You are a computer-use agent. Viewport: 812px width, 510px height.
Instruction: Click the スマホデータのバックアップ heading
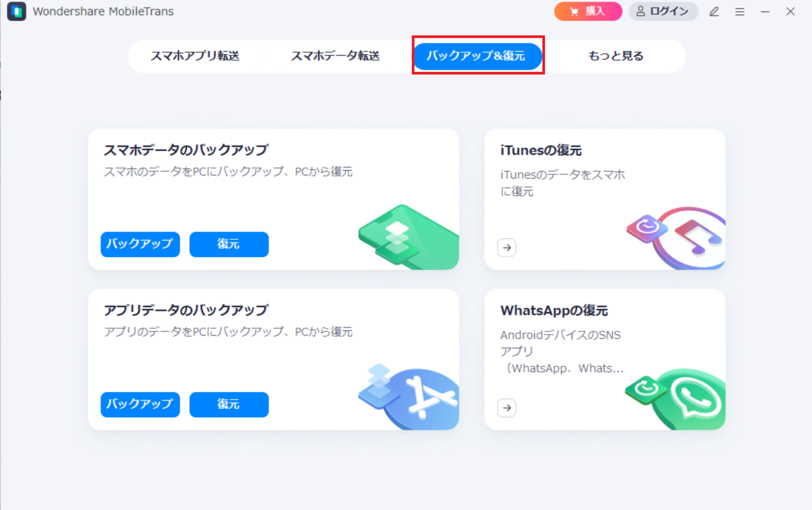(186, 150)
